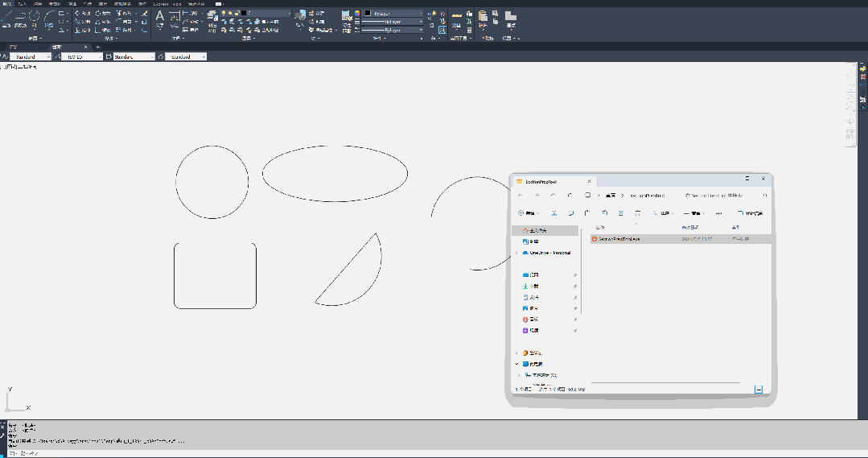The image size is (868, 458).
Task: Click Refresh icon in Explorer window
Action: coord(570,195)
